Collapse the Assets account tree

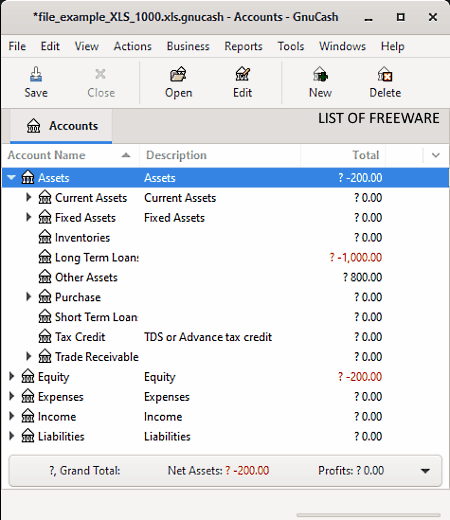pos(12,177)
